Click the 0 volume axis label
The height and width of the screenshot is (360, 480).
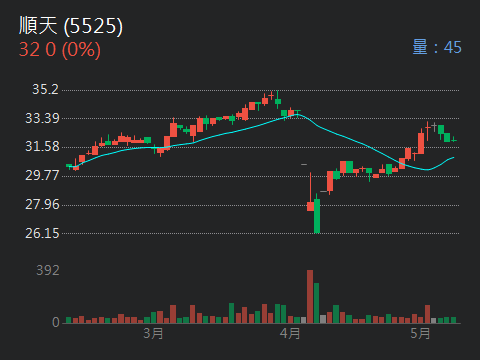click(x=56, y=322)
